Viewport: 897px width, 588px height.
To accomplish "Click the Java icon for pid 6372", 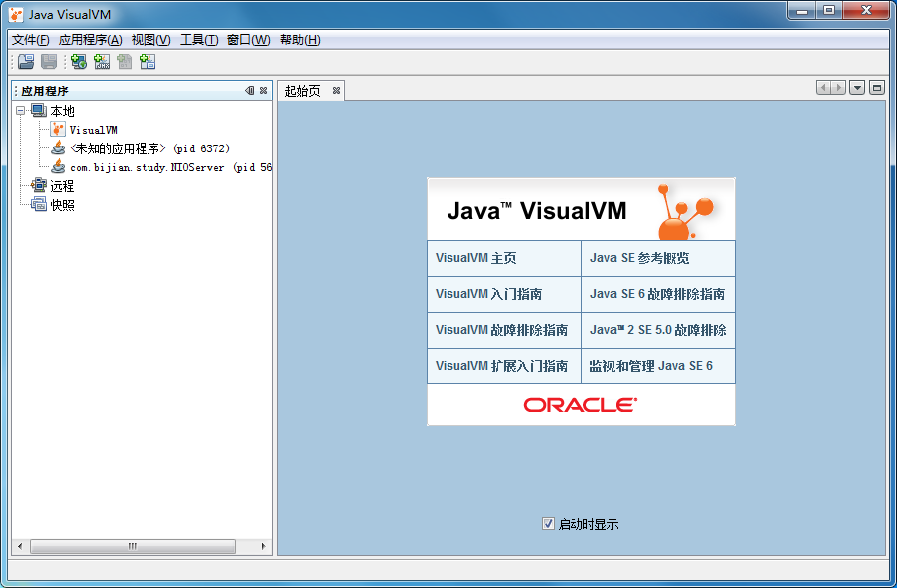I will pos(58,148).
